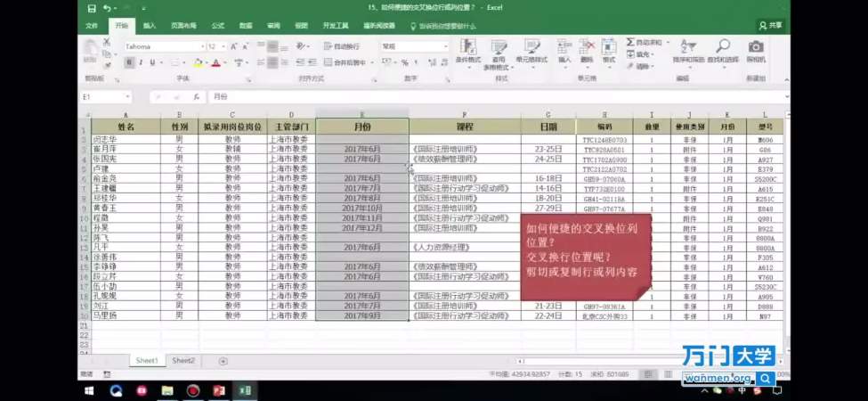868x401 pixels.
Task: Open the AutoSum dropdown arrow
Action: (667, 43)
